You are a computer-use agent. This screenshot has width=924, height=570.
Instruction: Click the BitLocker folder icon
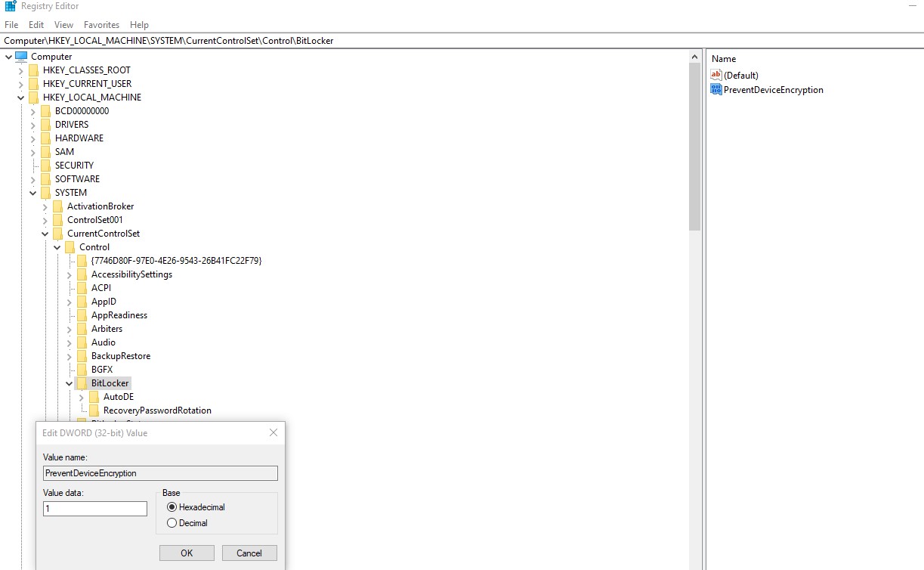[82, 383]
